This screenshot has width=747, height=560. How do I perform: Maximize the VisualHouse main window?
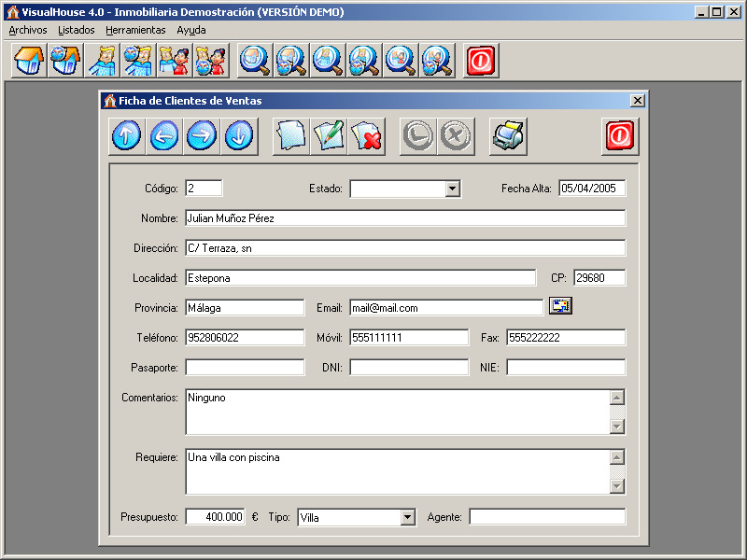click(x=716, y=12)
